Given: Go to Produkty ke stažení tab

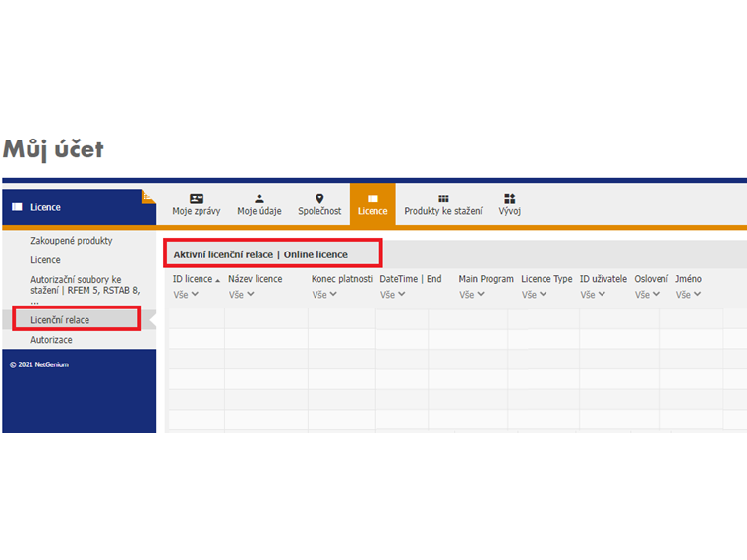Looking at the screenshot, I should click(x=443, y=205).
